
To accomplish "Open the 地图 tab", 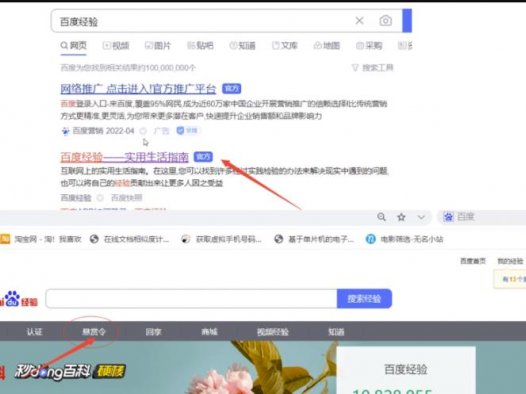I will [x=327, y=46].
